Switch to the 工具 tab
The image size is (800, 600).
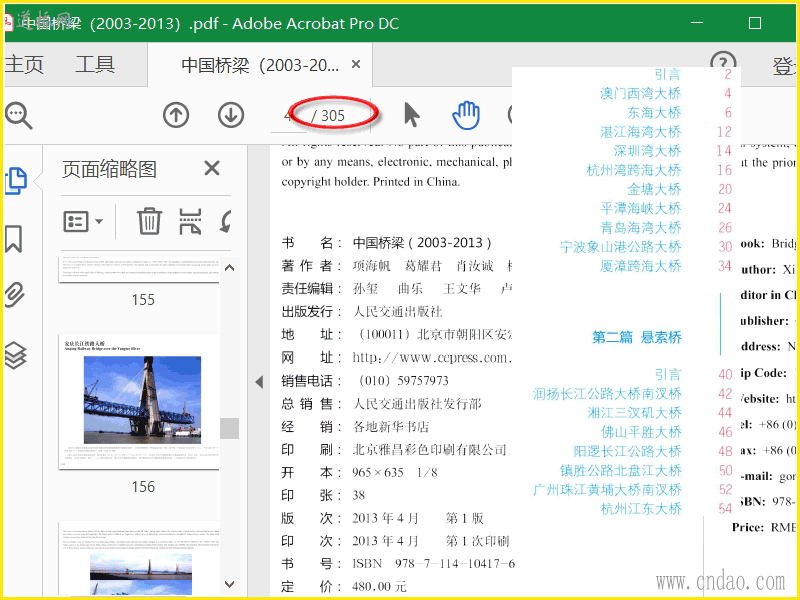pyautogui.click(x=95, y=65)
